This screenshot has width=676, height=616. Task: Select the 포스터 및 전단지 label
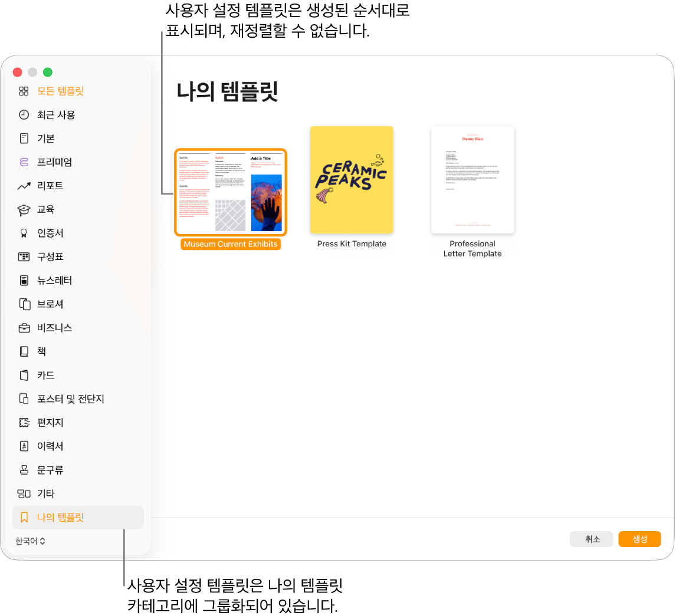point(71,399)
